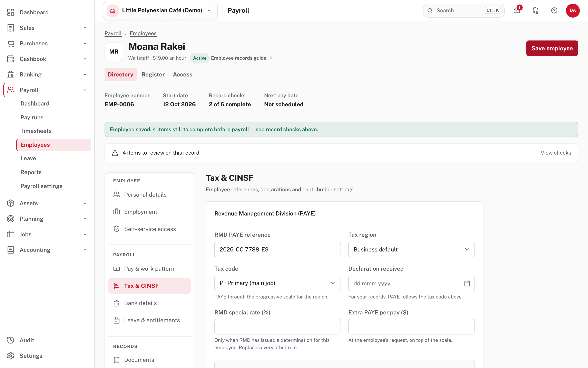Click the RMD PAYE reference field
Screen dimensions: 588x368
277,249
